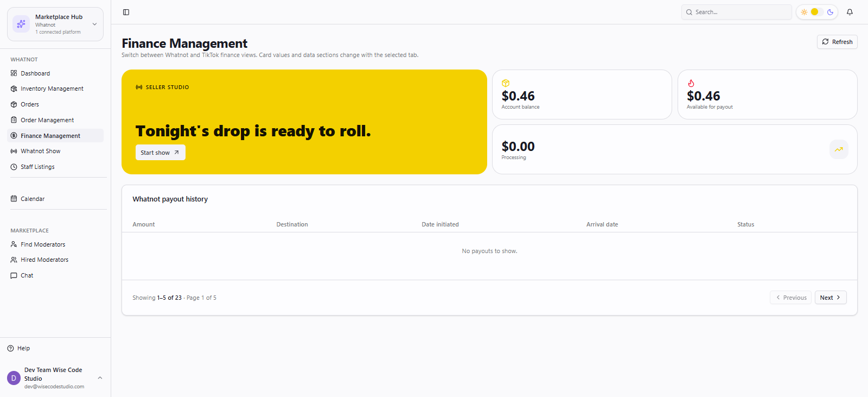
Task: Click the Start show button
Action: pos(160,153)
